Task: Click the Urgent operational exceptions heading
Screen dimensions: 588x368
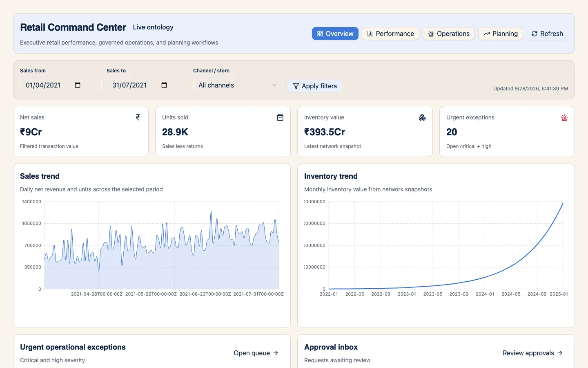Action: (73, 347)
